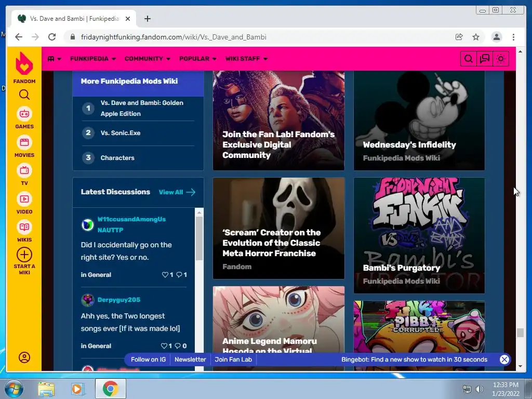Like Derpyguy205's post with the heart icon
The width and height of the screenshot is (532, 399).
164,345
